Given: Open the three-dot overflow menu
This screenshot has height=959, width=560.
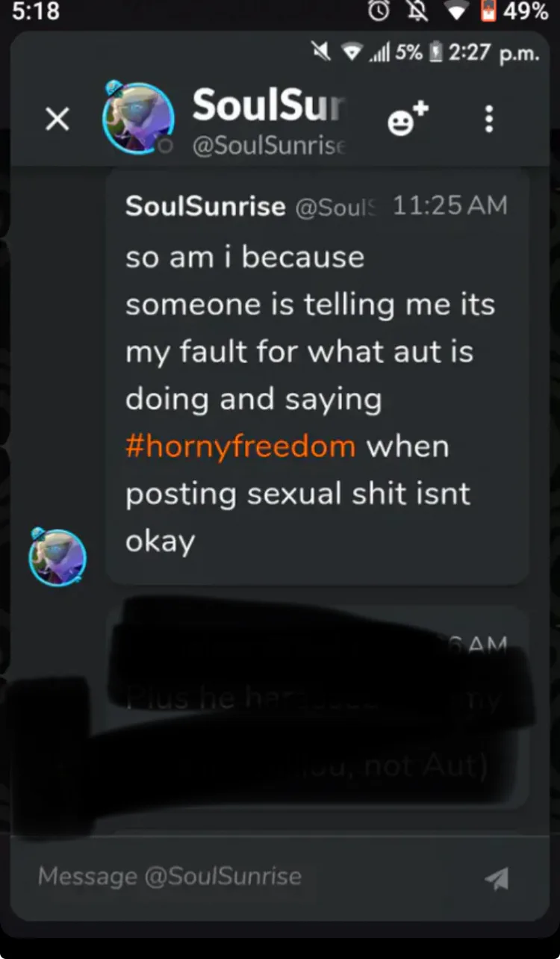Looking at the screenshot, I should pos(489,119).
